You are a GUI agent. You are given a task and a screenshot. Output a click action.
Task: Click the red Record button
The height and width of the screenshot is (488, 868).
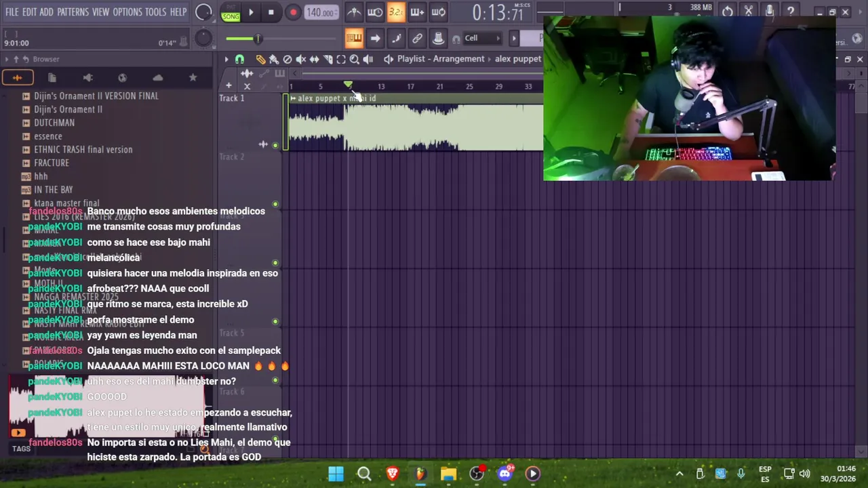[293, 12]
